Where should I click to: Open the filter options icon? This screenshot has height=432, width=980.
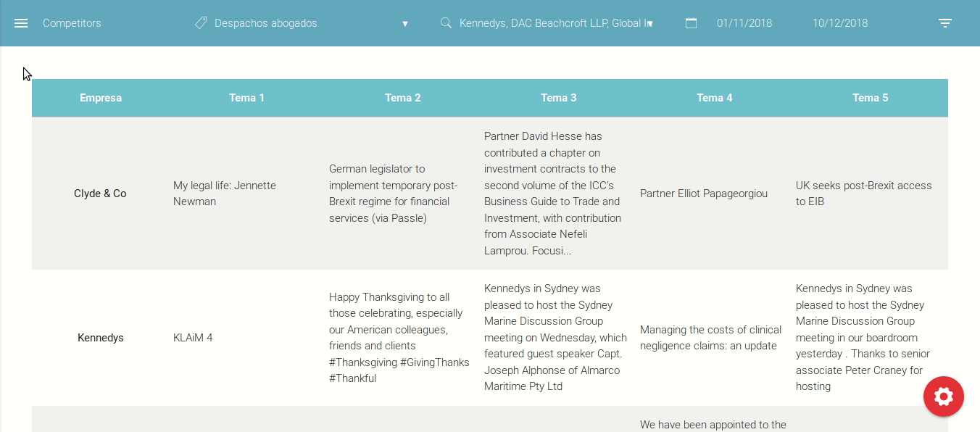tap(945, 23)
